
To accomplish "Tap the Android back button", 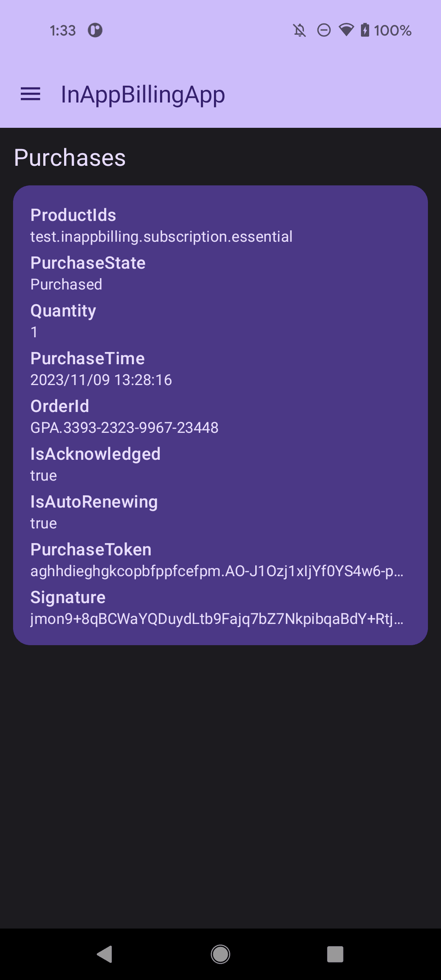I will coord(105,954).
